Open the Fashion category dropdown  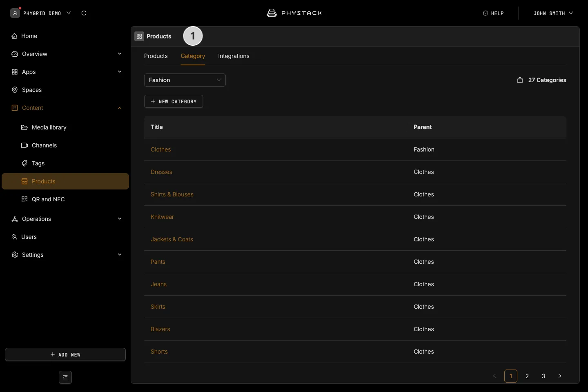tap(185, 80)
